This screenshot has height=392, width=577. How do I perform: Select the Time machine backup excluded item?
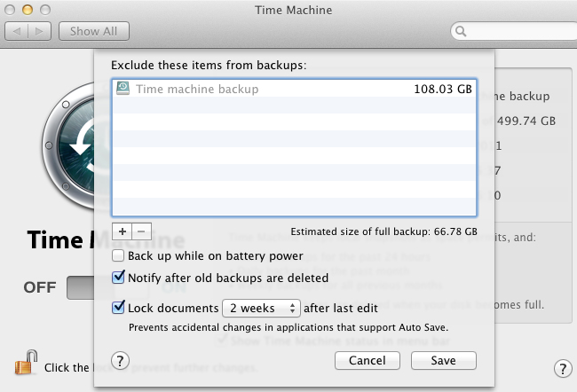click(x=294, y=89)
